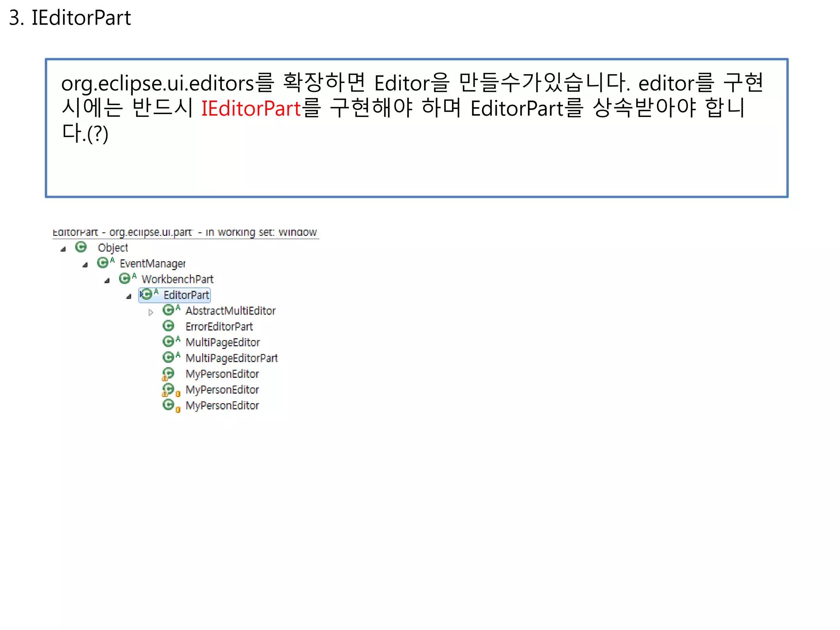Collapse the WorkbenchPart tree node
This screenshot has height=630, width=840.
[x=107, y=281]
